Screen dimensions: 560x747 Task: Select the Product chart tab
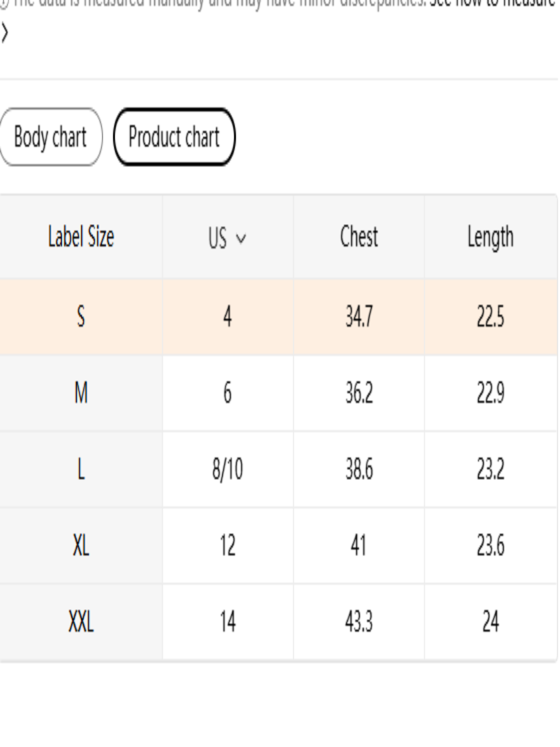[x=174, y=137]
